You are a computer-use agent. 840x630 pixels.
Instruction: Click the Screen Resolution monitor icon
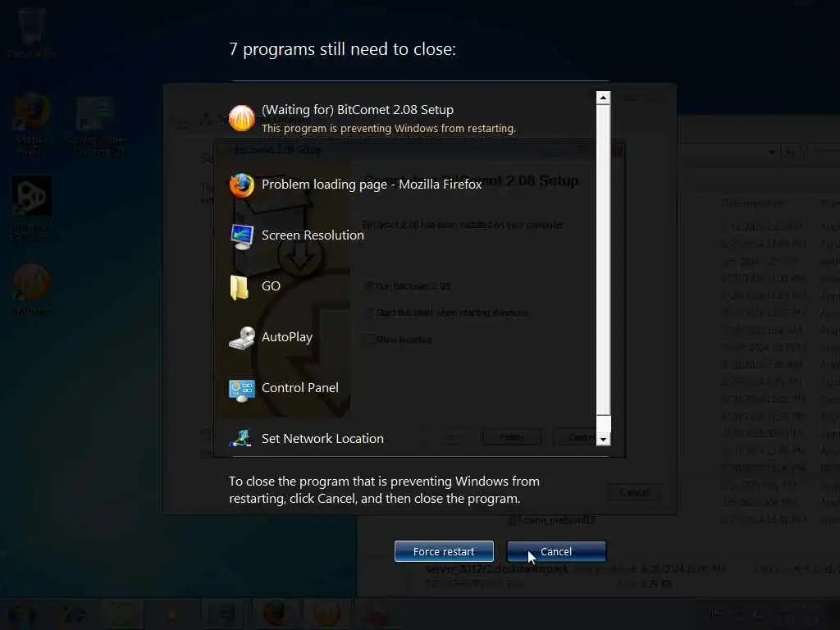(242, 236)
